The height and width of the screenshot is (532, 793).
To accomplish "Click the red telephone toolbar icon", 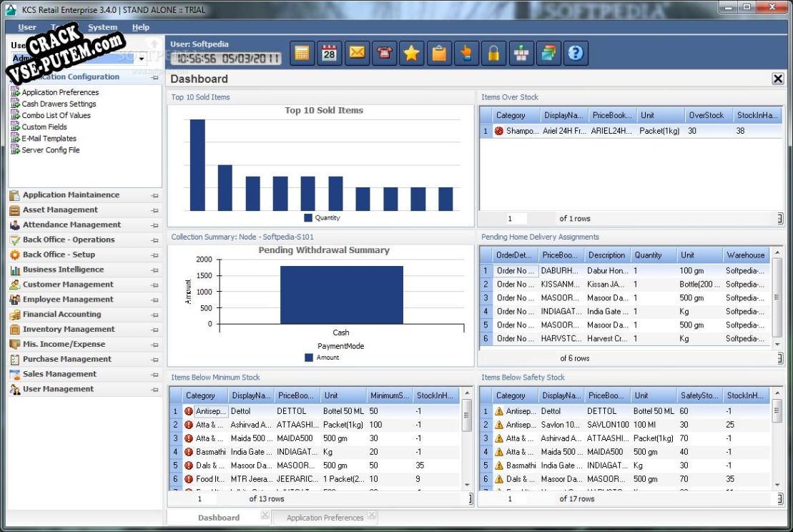I will pyautogui.click(x=385, y=53).
